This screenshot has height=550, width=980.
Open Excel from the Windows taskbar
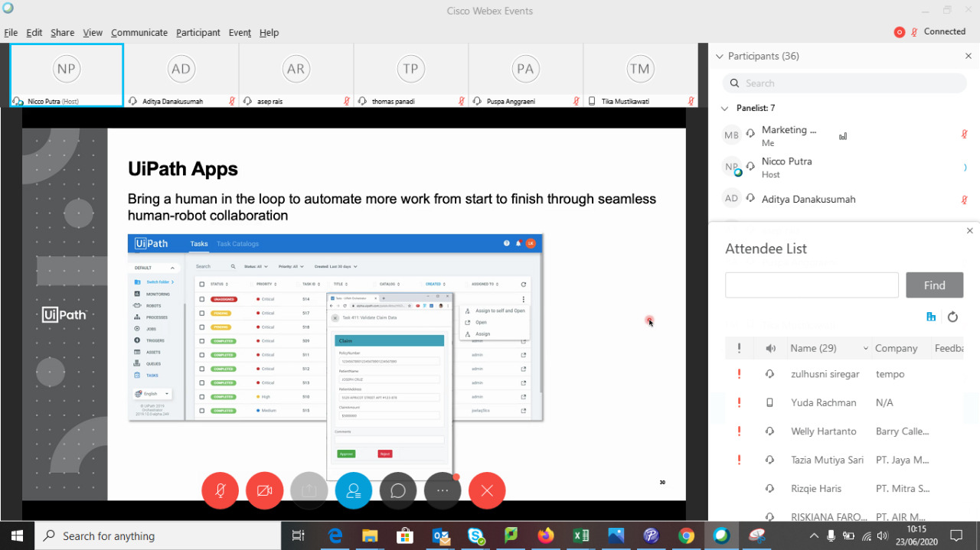(581, 535)
